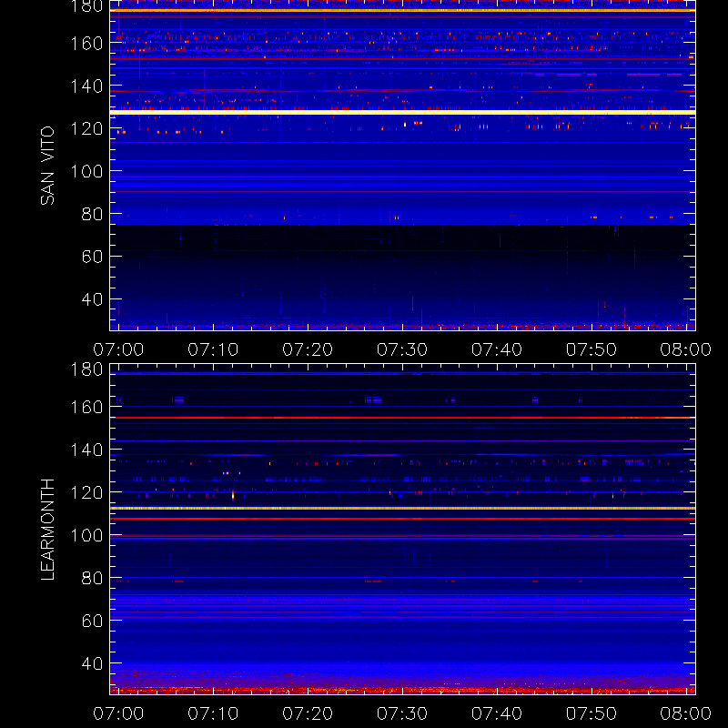
Task: Click the bright yellow band near 127 in SAN VITO
Action: pyautogui.click(x=402, y=112)
